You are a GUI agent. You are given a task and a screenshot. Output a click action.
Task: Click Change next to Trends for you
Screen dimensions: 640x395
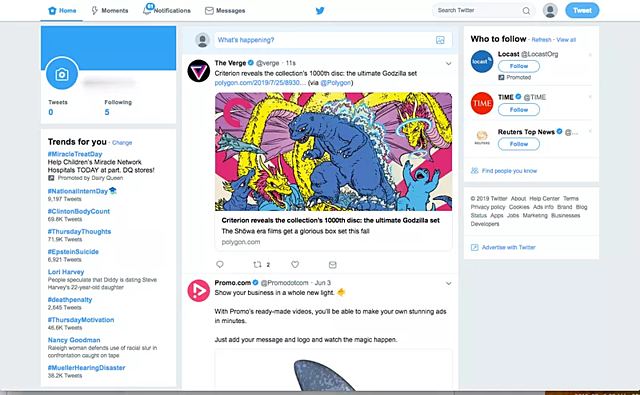click(122, 142)
